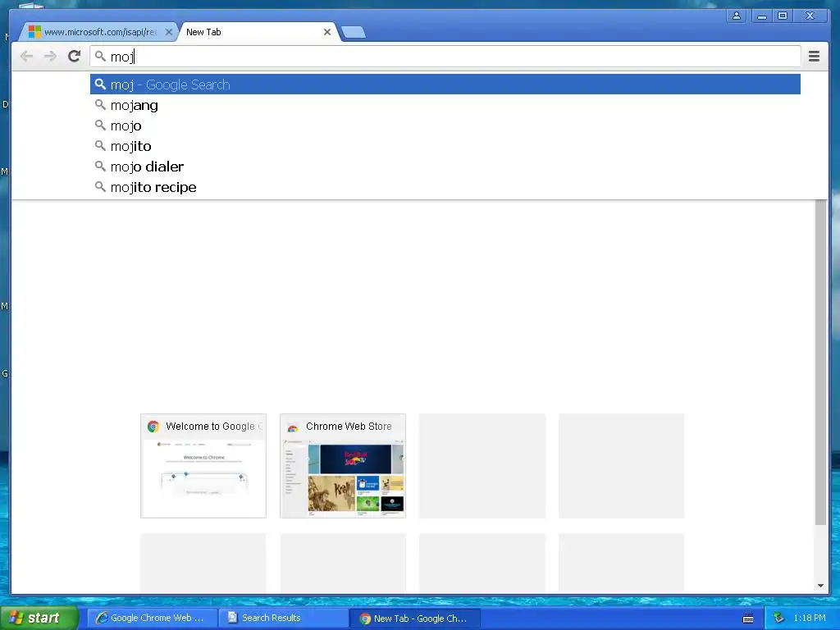Screen dimensions: 840x630
Task: Switch to Google Chrome Web taskbar item
Action: [x=152, y=618]
